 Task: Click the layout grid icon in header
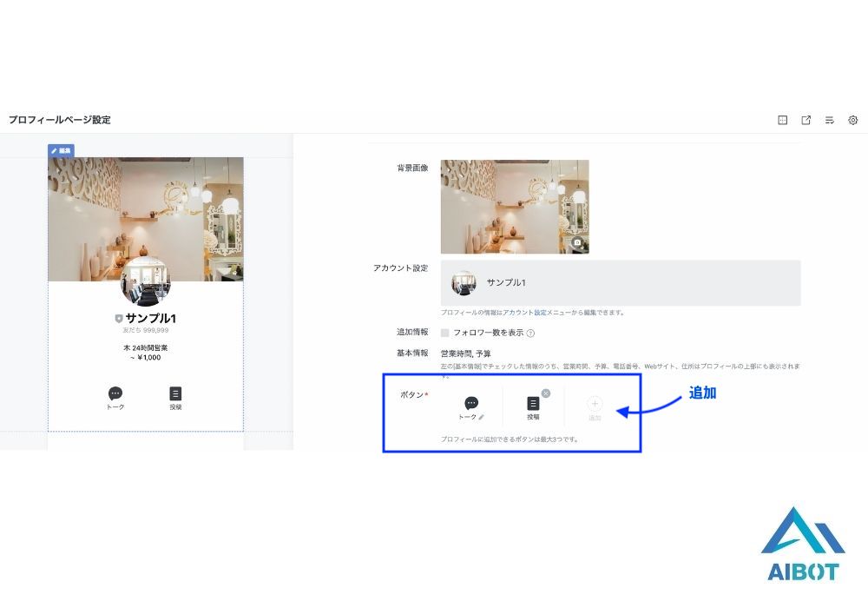tap(782, 120)
